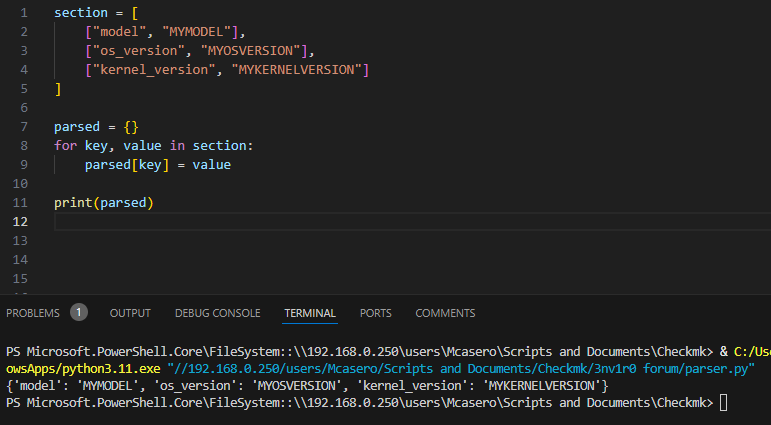Viewport: 771px width, 425px height.
Task: Show the PORTS tab
Action: click(376, 313)
